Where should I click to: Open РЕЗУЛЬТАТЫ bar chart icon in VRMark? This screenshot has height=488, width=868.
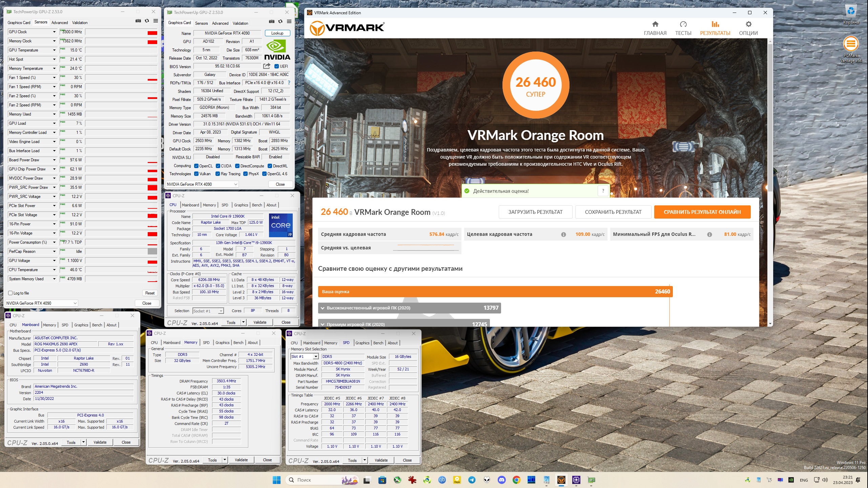[715, 24]
